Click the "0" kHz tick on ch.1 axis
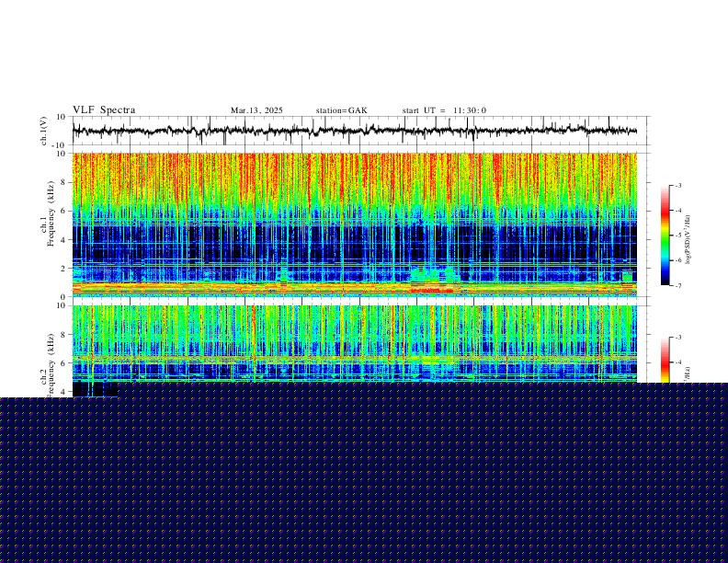The width and height of the screenshot is (728, 563). click(63, 297)
